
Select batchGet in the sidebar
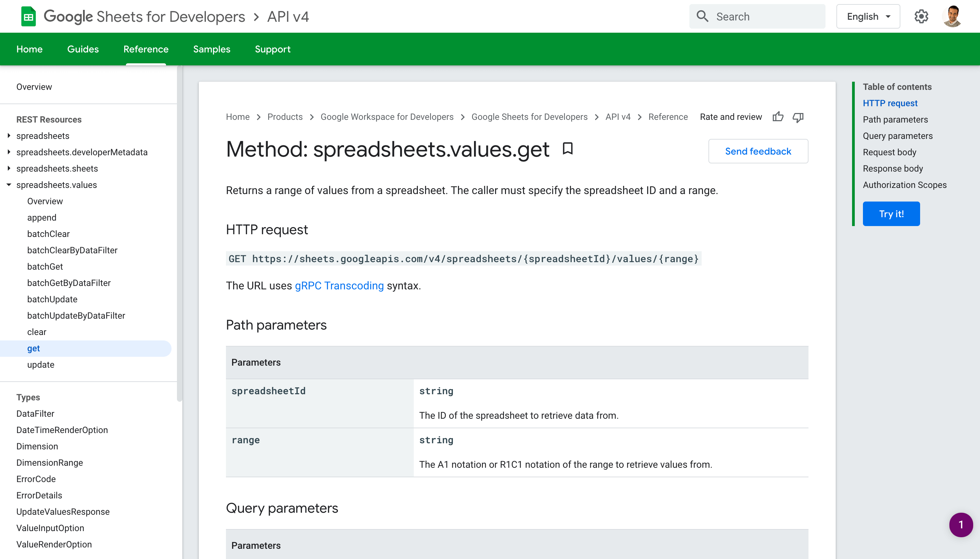tap(45, 267)
